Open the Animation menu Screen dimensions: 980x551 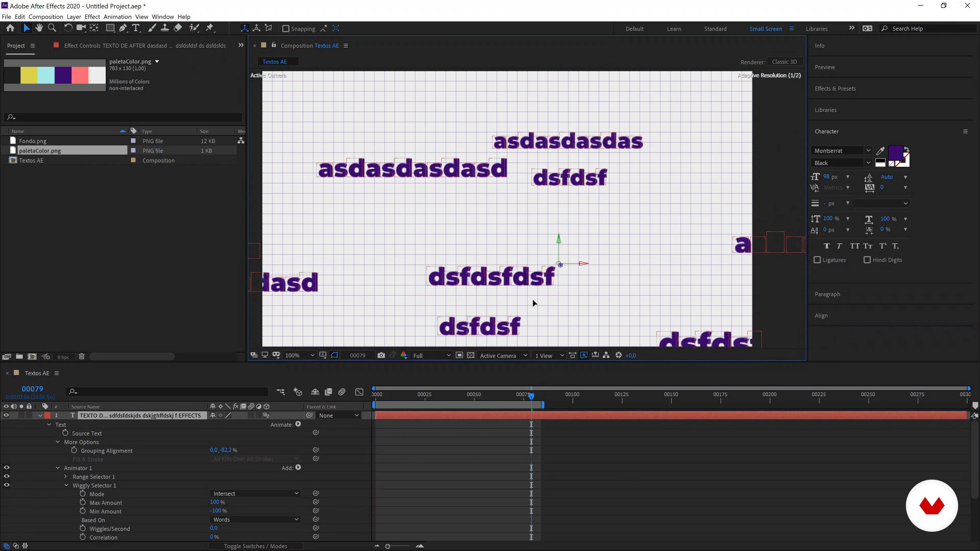[x=117, y=17]
